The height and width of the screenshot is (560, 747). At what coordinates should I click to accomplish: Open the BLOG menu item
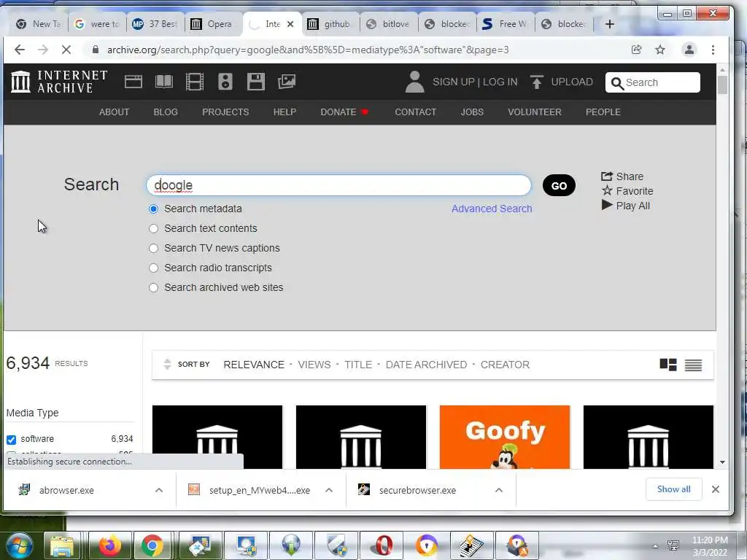(166, 112)
